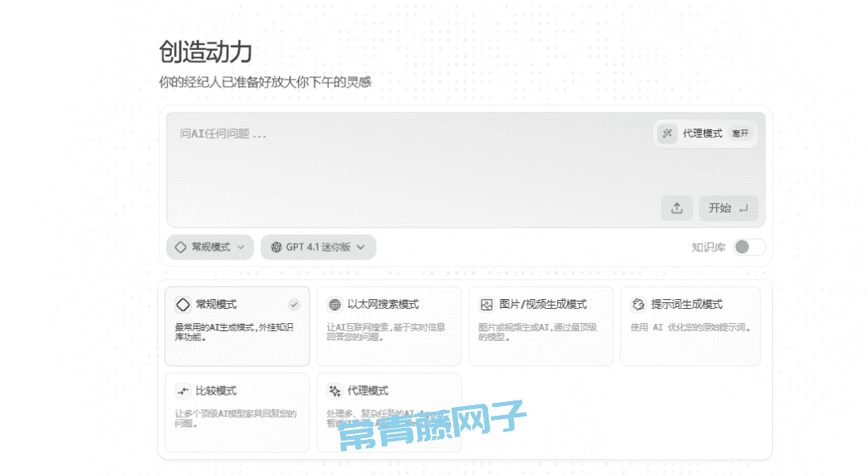
Task: Select the 图片/视频生成模式 card
Action: [541, 326]
